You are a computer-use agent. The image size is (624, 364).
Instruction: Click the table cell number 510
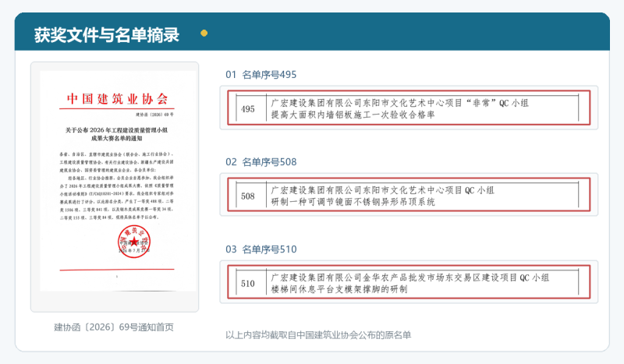coord(247,284)
